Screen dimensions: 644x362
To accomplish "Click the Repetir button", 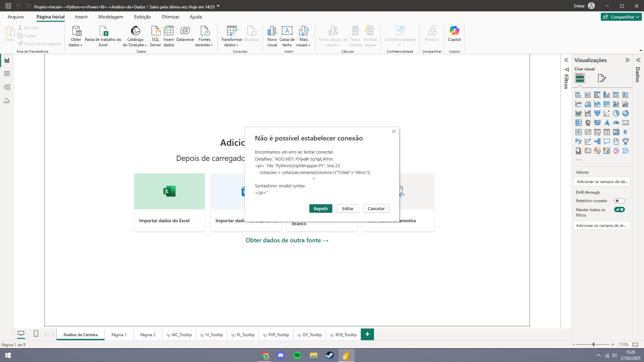I will coord(321,208).
